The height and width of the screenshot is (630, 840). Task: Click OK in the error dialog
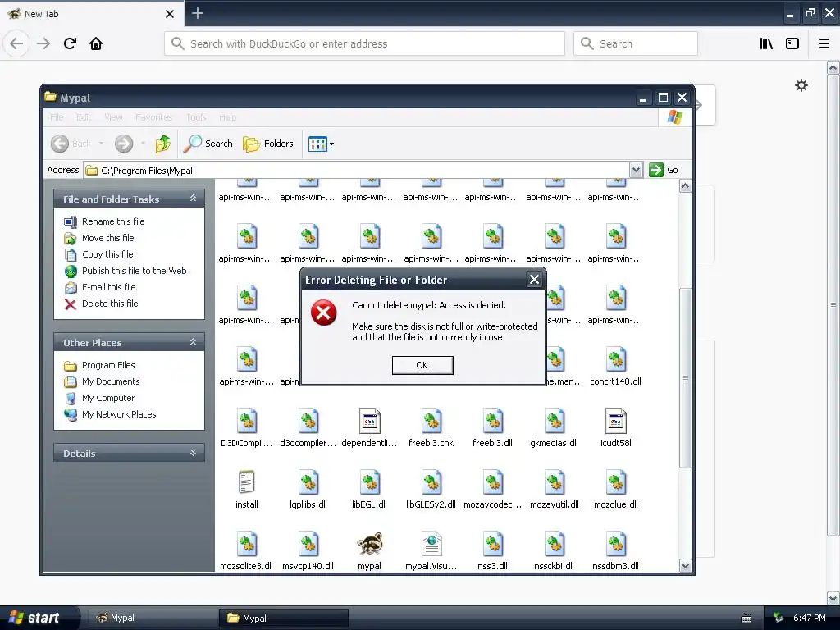422,365
